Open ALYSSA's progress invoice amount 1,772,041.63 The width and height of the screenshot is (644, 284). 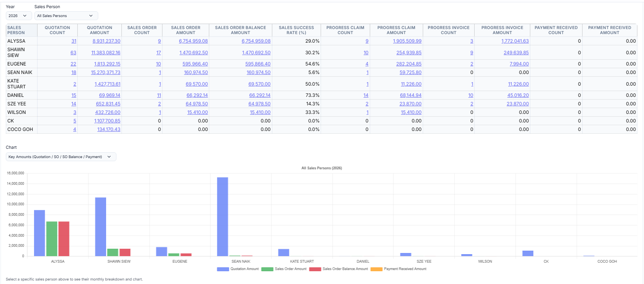click(x=515, y=41)
